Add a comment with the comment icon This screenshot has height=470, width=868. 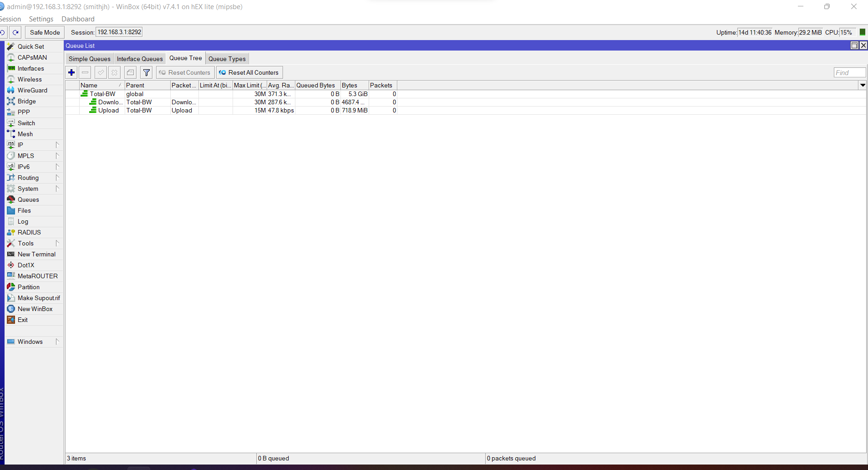coord(131,72)
